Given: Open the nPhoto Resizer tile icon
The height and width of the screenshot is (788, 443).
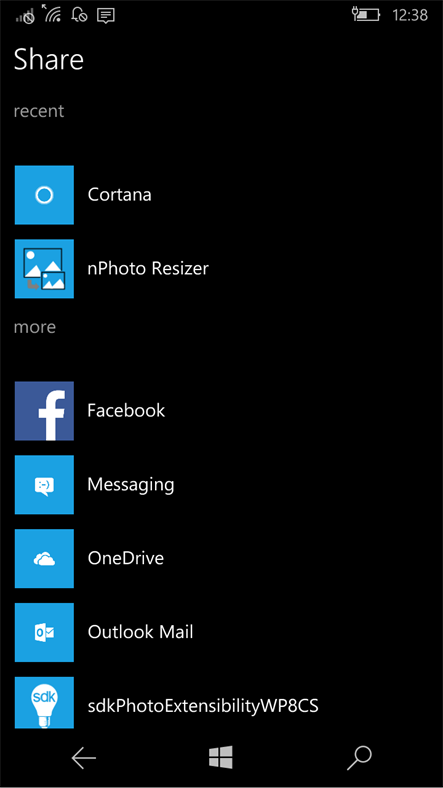Looking at the screenshot, I should [x=44, y=269].
